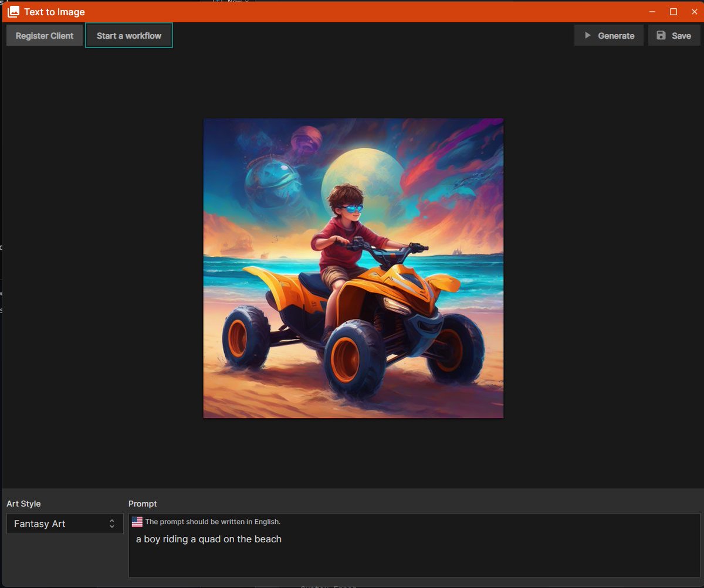Screen dimensions: 704x588
Task: Generate a new image
Action: point(609,36)
